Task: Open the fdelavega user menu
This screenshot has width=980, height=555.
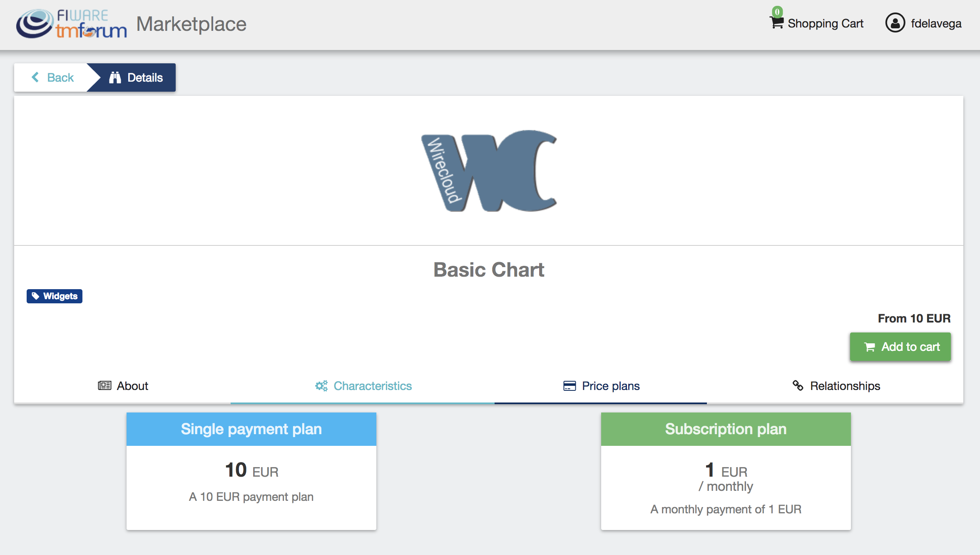Action: pyautogui.click(x=936, y=23)
